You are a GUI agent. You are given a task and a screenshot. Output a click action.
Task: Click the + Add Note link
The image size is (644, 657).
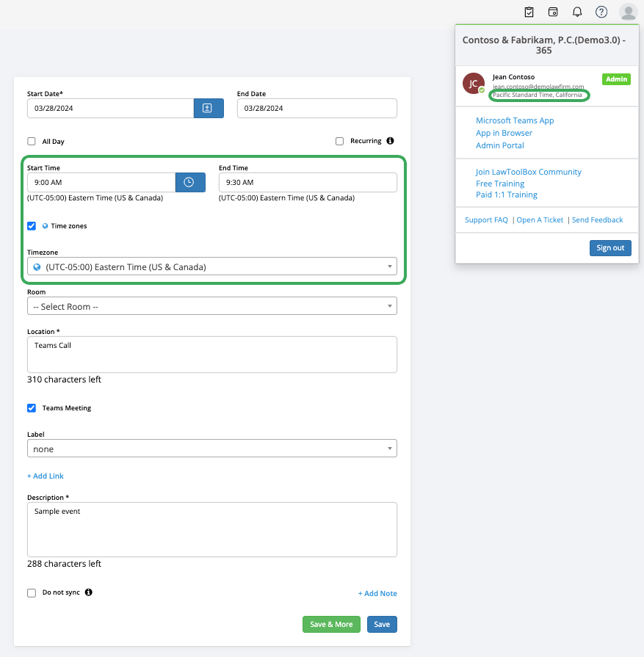(x=377, y=593)
